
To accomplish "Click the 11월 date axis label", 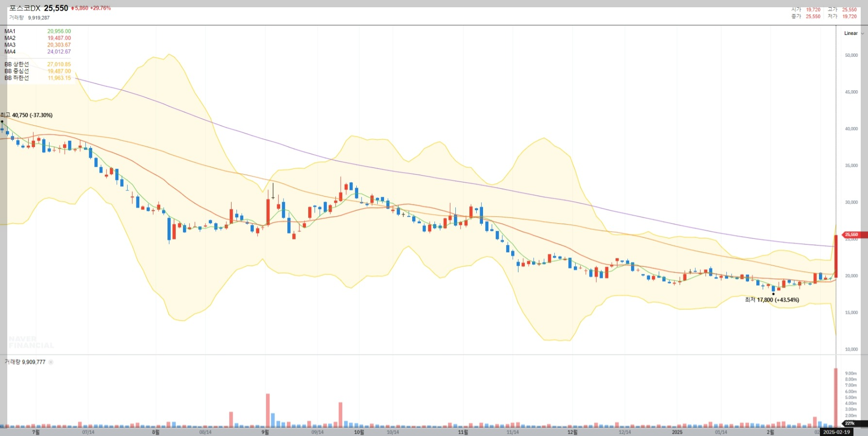I will [x=463, y=432].
